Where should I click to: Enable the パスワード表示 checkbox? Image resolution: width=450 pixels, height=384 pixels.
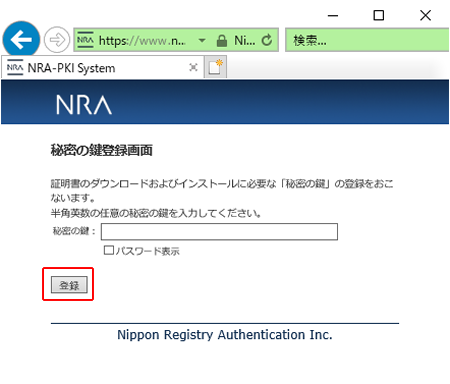click(x=109, y=250)
